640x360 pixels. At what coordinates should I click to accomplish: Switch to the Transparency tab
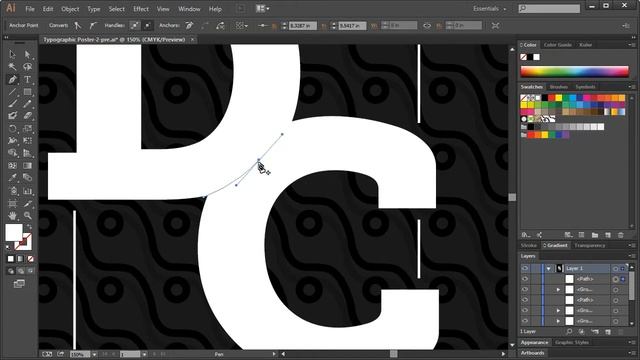click(589, 245)
